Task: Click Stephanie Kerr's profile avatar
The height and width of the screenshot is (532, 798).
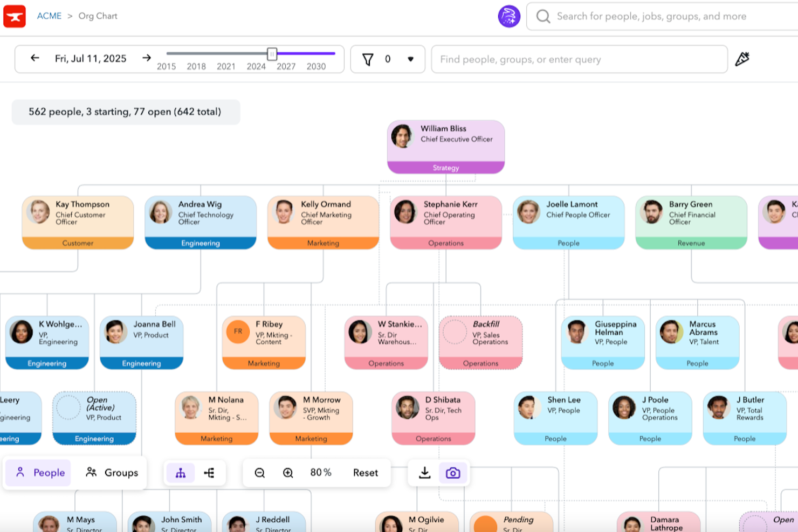Action: (405, 212)
